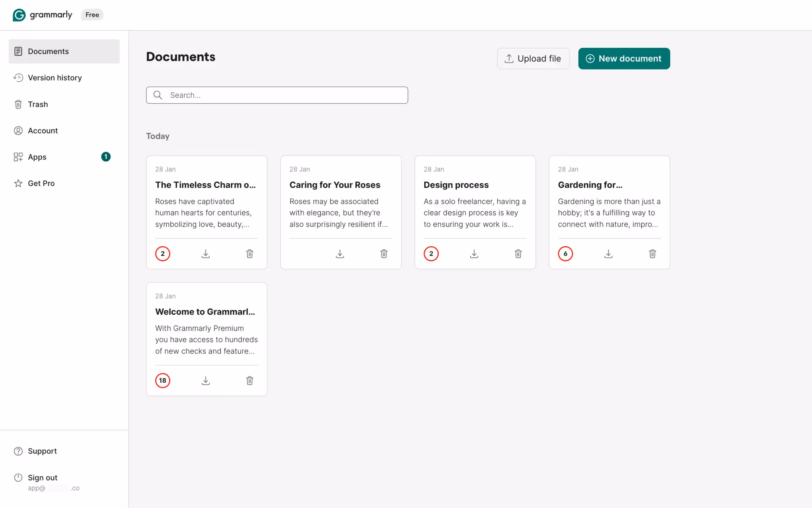Open Version history in sidebar
The width and height of the screenshot is (812, 508).
click(55, 78)
